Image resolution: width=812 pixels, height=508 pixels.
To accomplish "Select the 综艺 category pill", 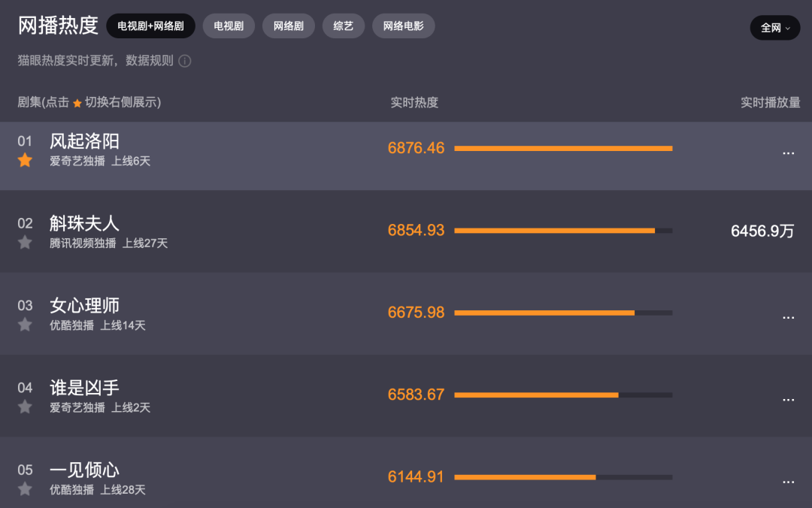I will click(x=344, y=26).
